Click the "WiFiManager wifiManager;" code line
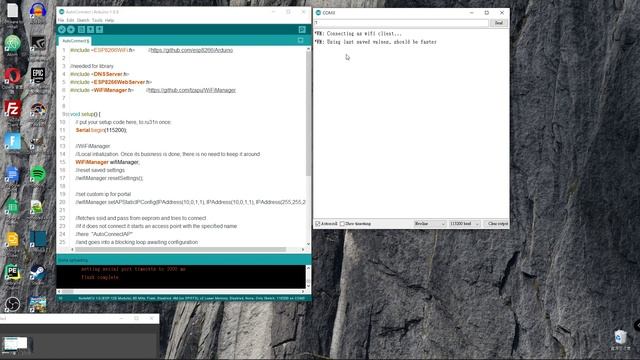Screen dimensions: 640x360 point(107,162)
